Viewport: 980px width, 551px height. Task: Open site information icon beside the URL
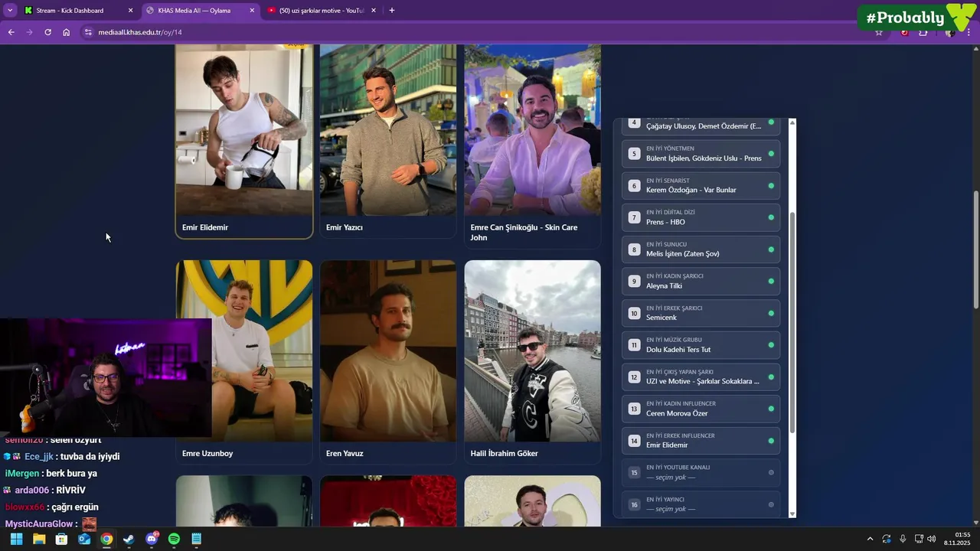click(x=88, y=32)
